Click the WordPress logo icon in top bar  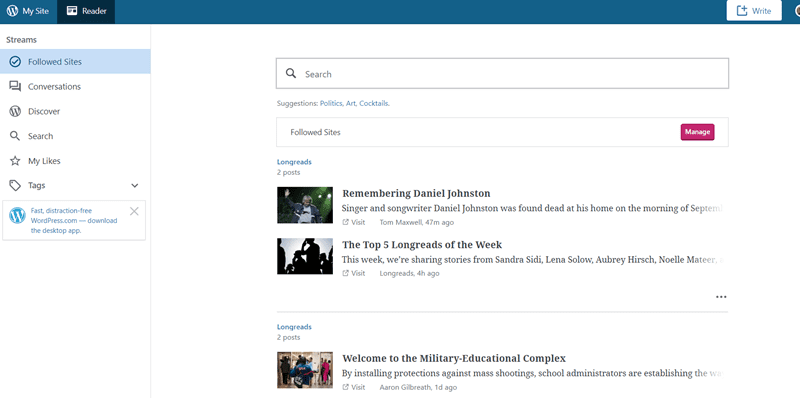[x=12, y=11]
